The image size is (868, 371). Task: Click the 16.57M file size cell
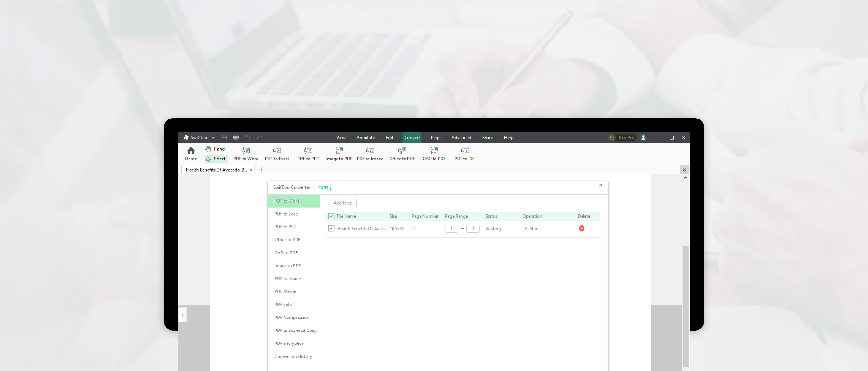[x=396, y=229]
